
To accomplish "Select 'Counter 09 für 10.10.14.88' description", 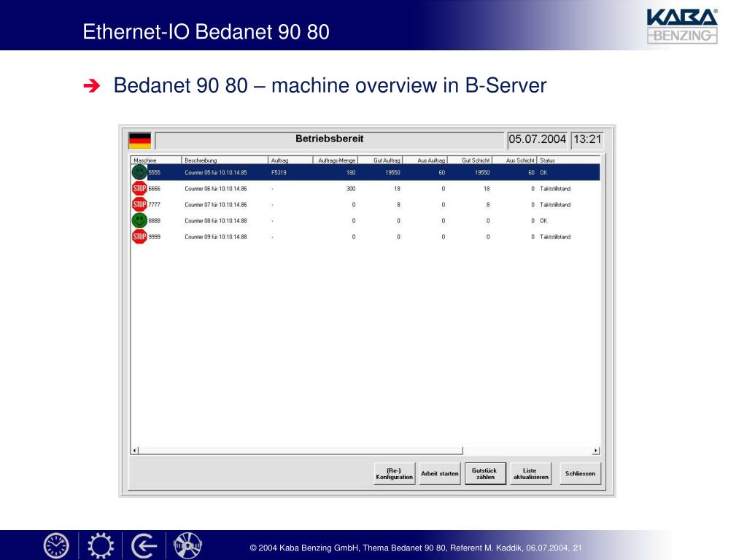I will click(216, 237).
